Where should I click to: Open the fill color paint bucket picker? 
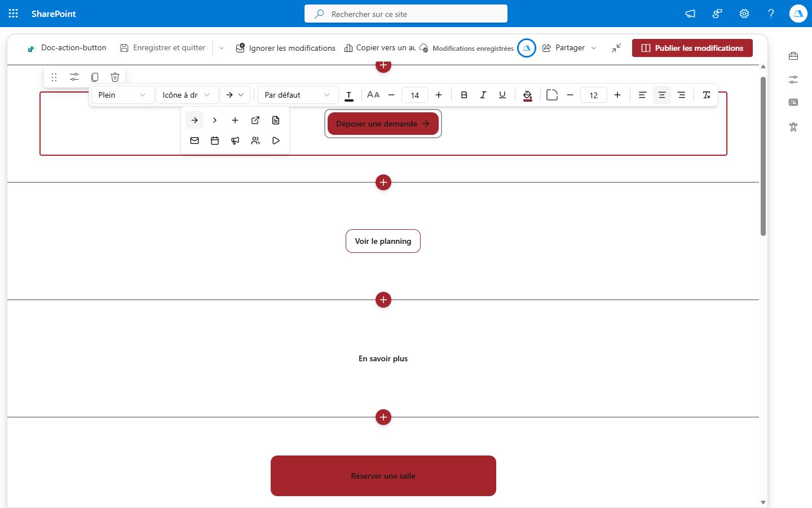[528, 95]
